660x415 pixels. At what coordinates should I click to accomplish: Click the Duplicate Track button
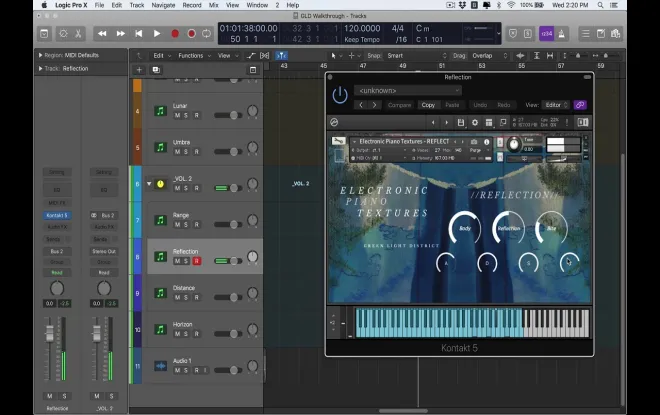156,70
